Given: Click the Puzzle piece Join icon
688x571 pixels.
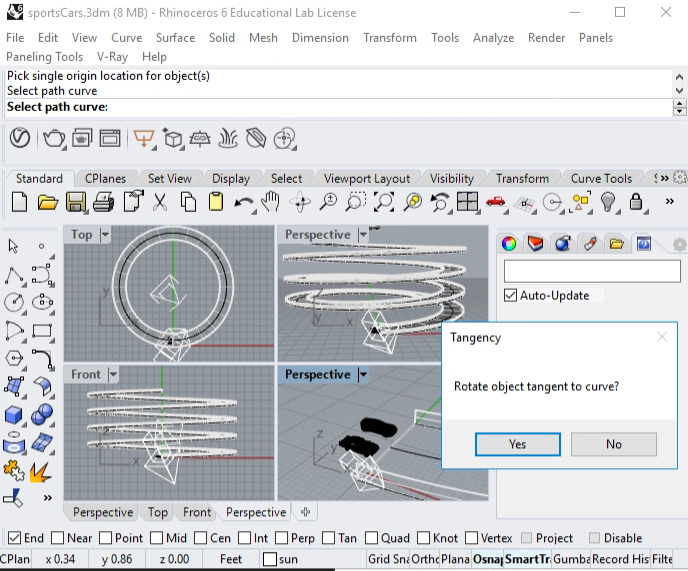Looking at the screenshot, I should tap(14, 471).
